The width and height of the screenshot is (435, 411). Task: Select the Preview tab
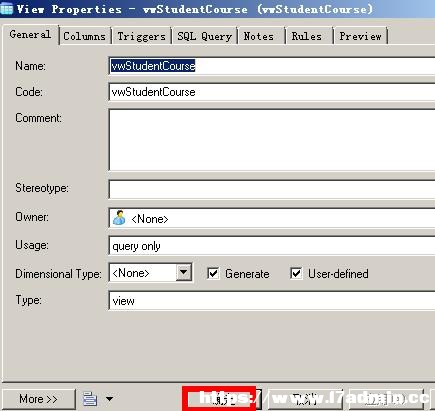(360, 36)
